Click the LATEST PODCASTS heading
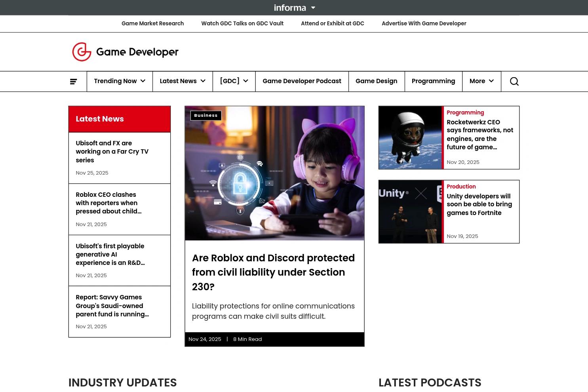The image size is (588, 392). [430, 383]
